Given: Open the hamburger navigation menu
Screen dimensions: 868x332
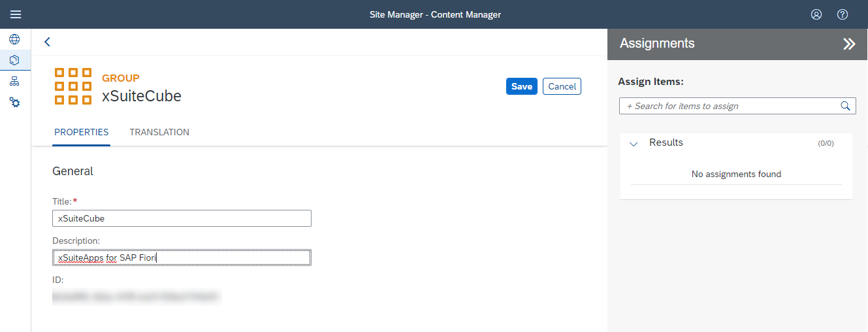Looking at the screenshot, I should click(16, 14).
